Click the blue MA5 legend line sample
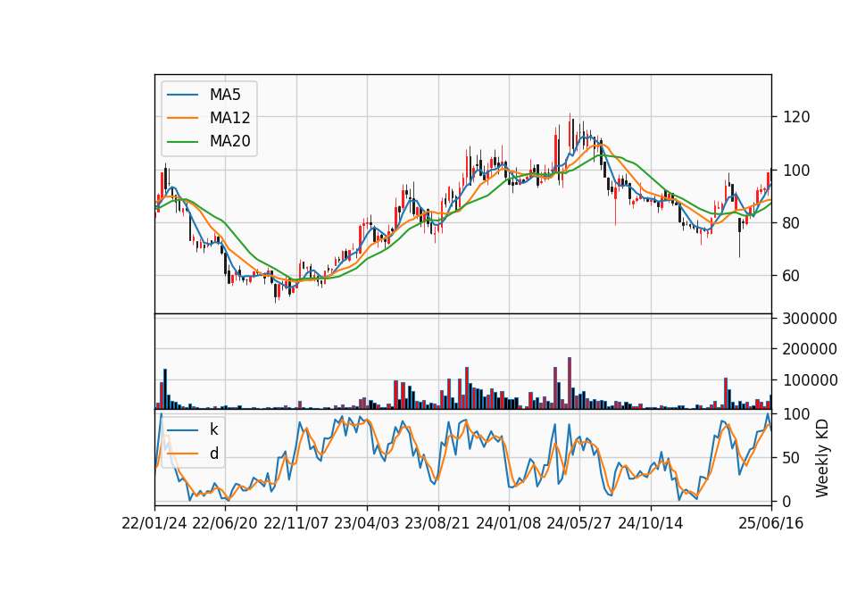Viewport: 857px width, 616px height. tap(182, 95)
